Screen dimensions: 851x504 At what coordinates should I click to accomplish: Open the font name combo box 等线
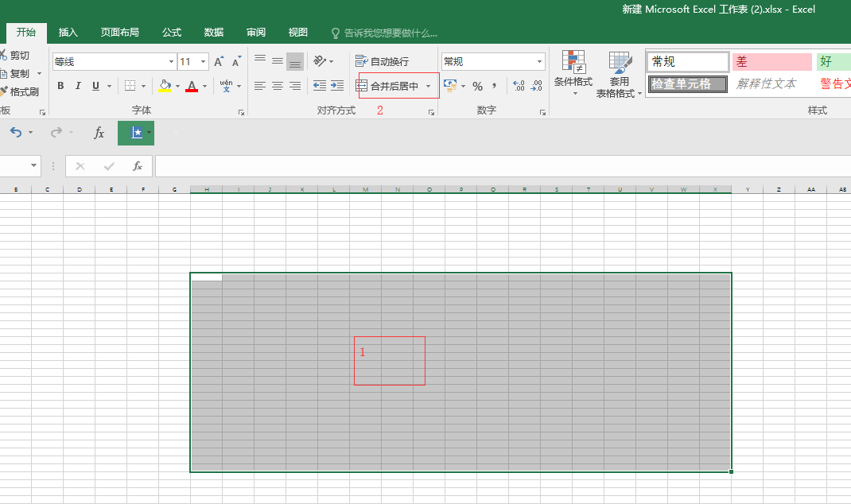pos(114,62)
